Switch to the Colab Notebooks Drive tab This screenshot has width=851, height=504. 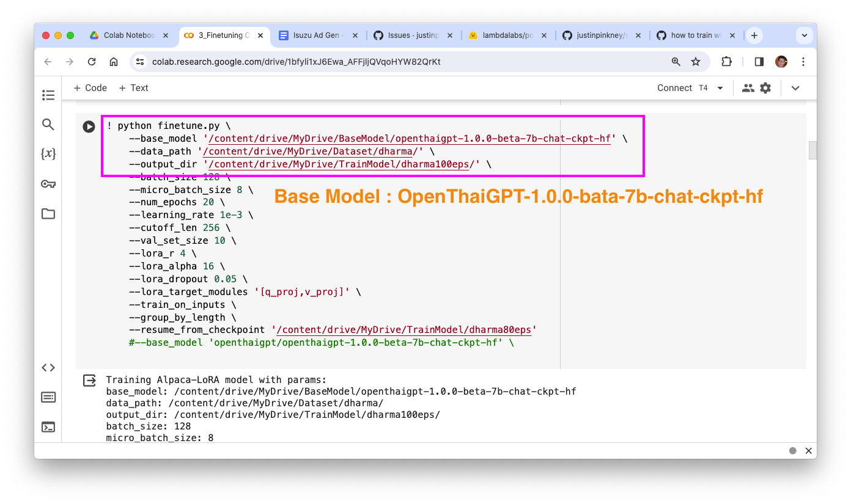point(130,35)
